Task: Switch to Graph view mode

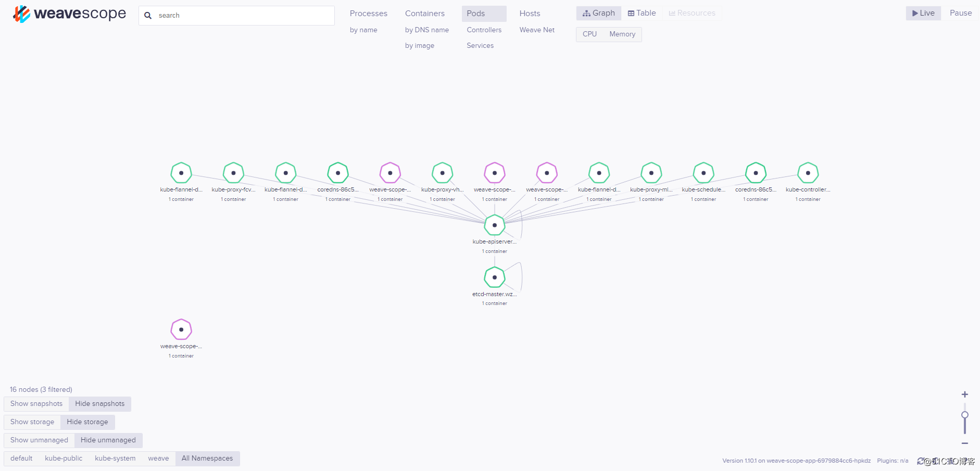Action: click(x=599, y=13)
